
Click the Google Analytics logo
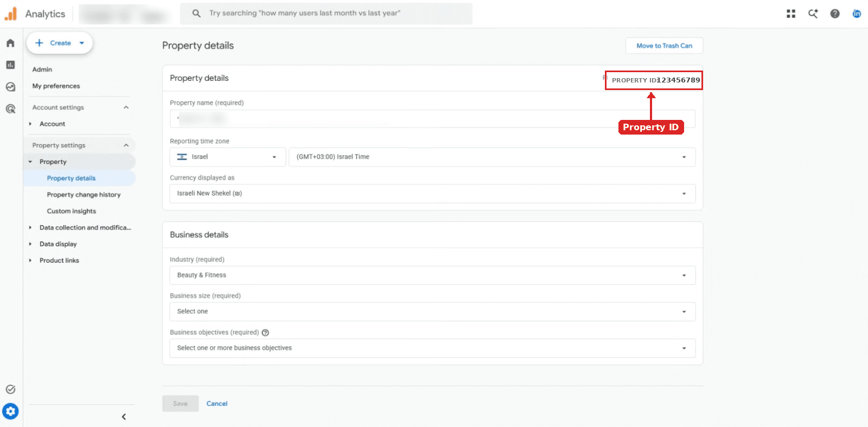tap(11, 14)
